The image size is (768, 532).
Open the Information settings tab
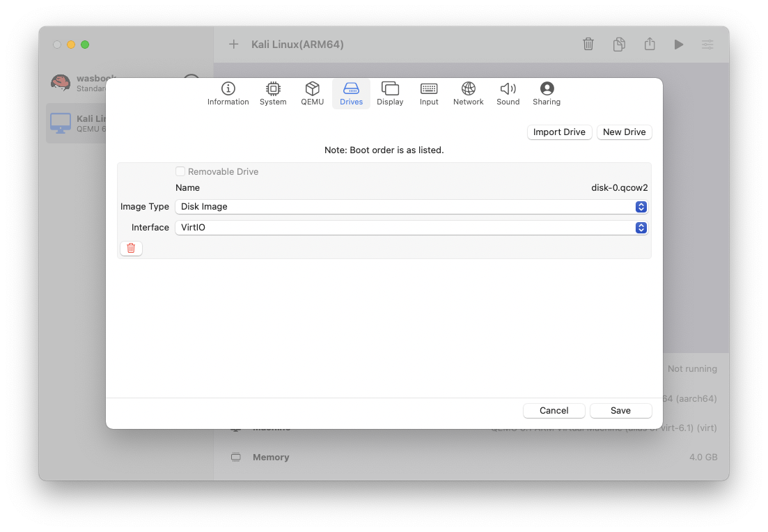(228, 93)
